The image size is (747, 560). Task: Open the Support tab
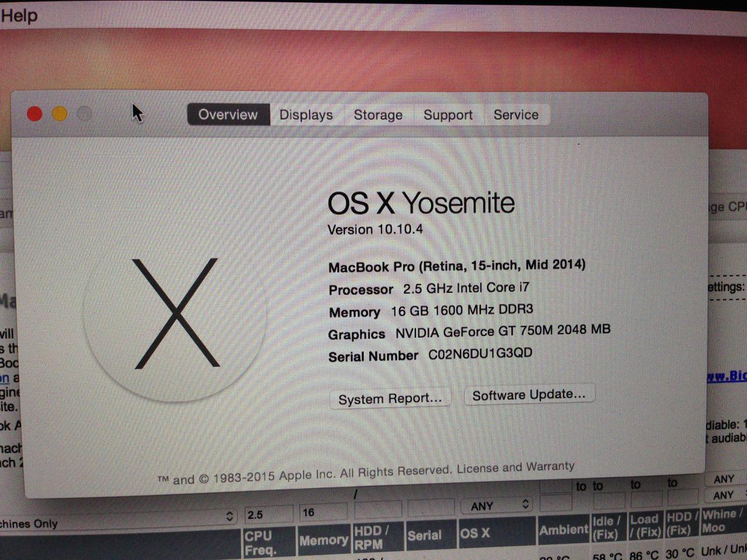[x=448, y=115]
